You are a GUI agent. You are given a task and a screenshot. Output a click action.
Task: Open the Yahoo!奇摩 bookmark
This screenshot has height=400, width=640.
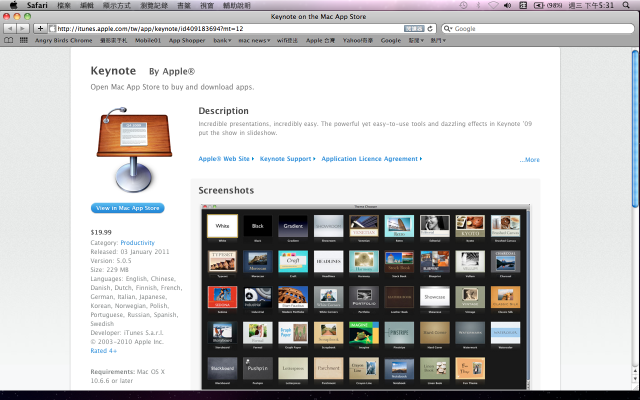point(358,40)
